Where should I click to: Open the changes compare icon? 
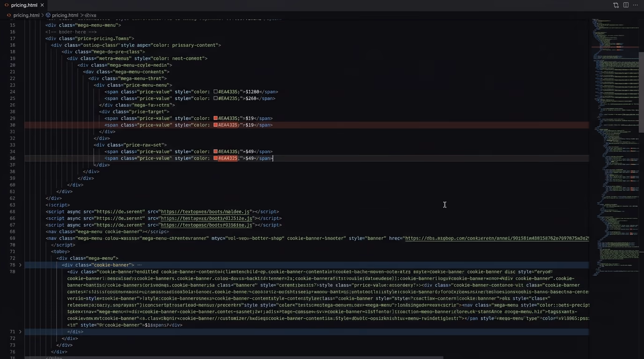616,5
